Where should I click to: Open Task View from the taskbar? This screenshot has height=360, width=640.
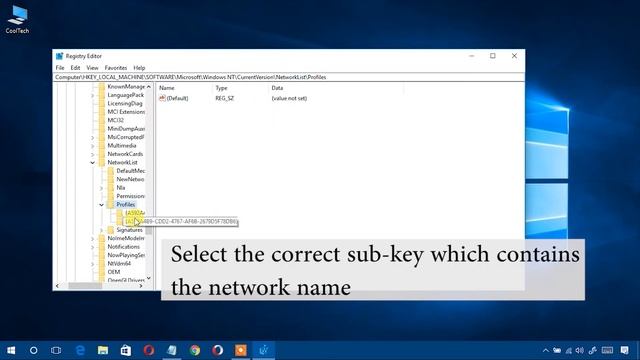56,350
